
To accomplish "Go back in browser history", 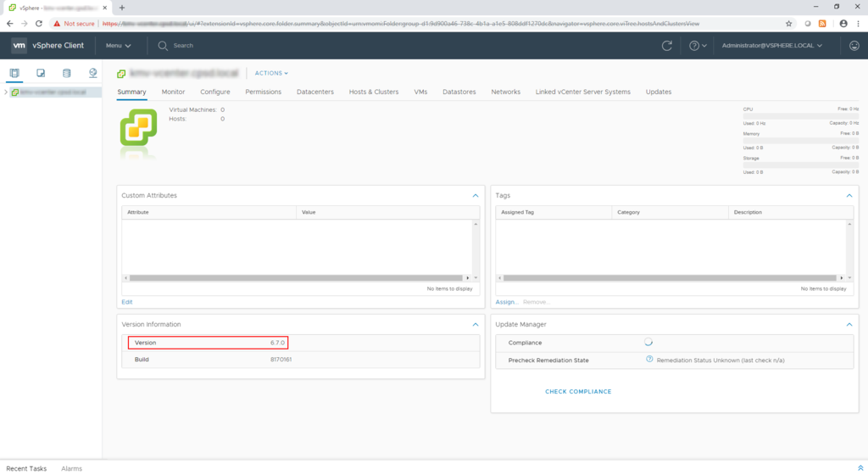I will [x=9, y=23].
